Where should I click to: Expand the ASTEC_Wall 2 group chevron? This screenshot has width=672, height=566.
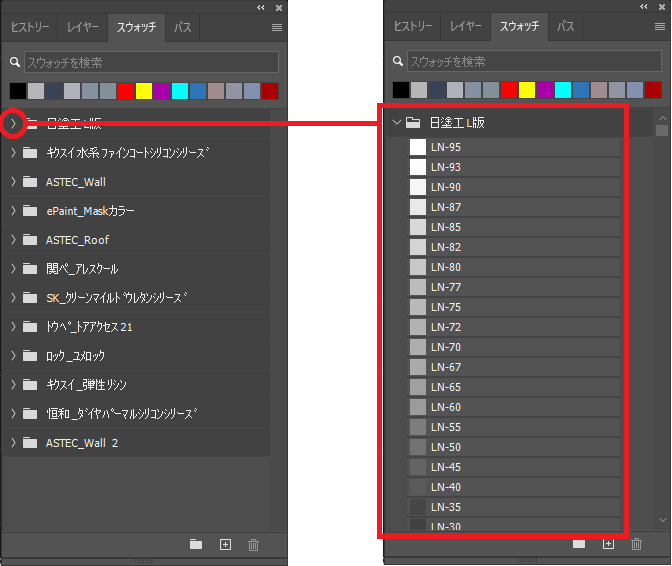click(13, 442)
